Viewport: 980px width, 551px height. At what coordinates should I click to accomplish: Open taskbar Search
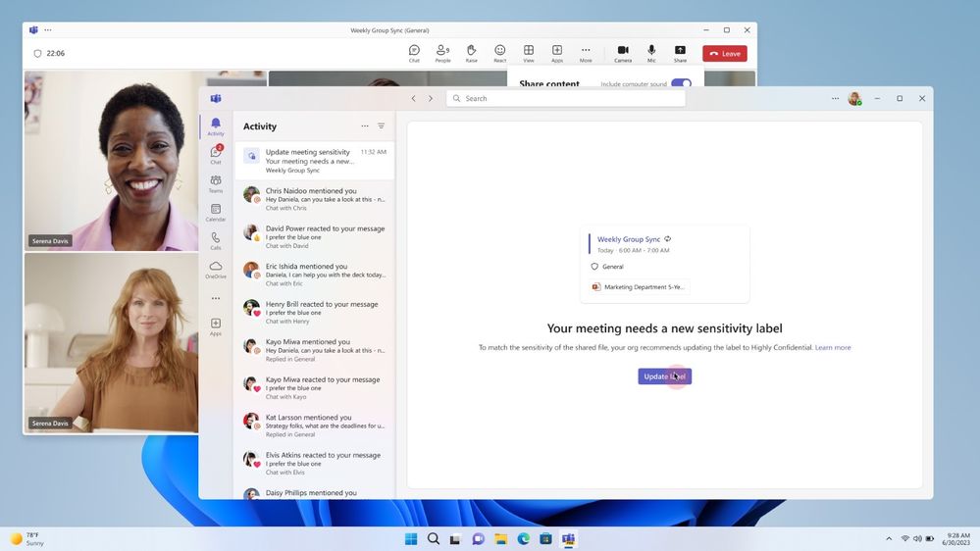point(434,538)
